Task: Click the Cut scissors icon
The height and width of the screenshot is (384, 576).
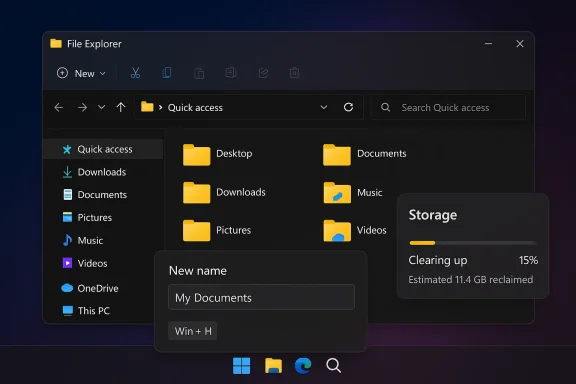Action: pyautogui.click(x=136, y=73)
